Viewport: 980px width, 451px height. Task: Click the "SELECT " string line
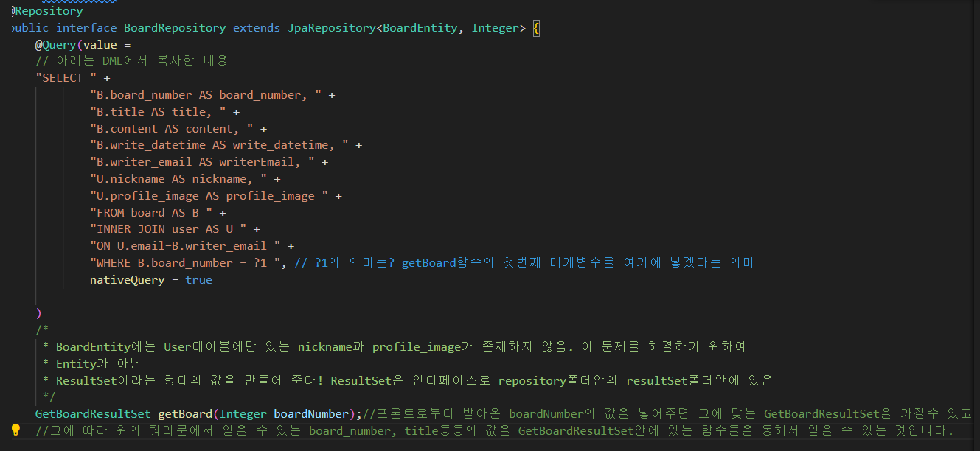[x=72, y=78]
